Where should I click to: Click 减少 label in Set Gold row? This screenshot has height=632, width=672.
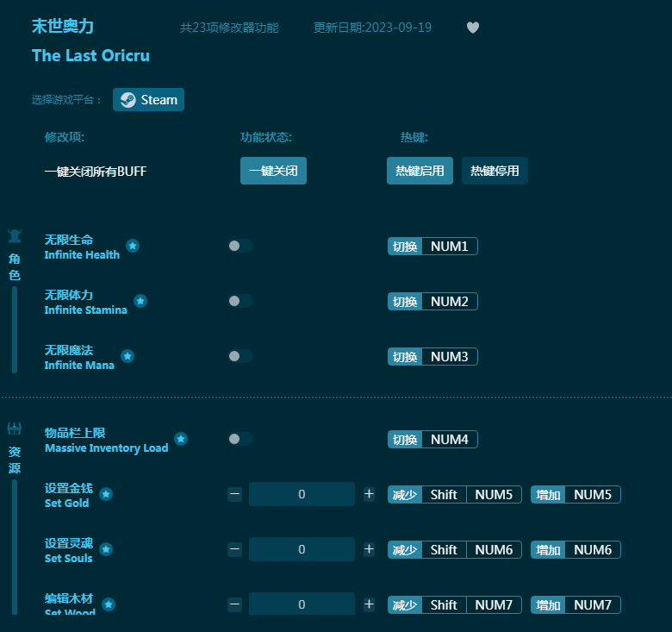(405, 495)
